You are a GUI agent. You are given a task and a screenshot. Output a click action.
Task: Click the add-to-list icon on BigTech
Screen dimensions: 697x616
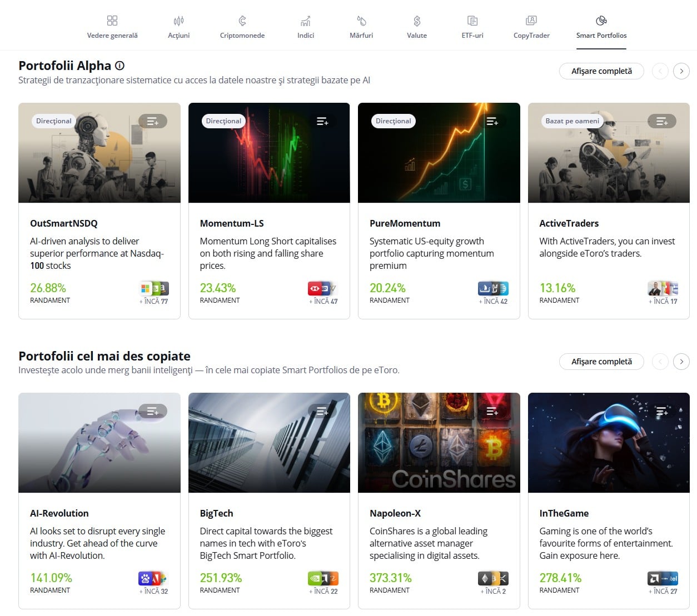pyautogui.click(x=322, y=411)
